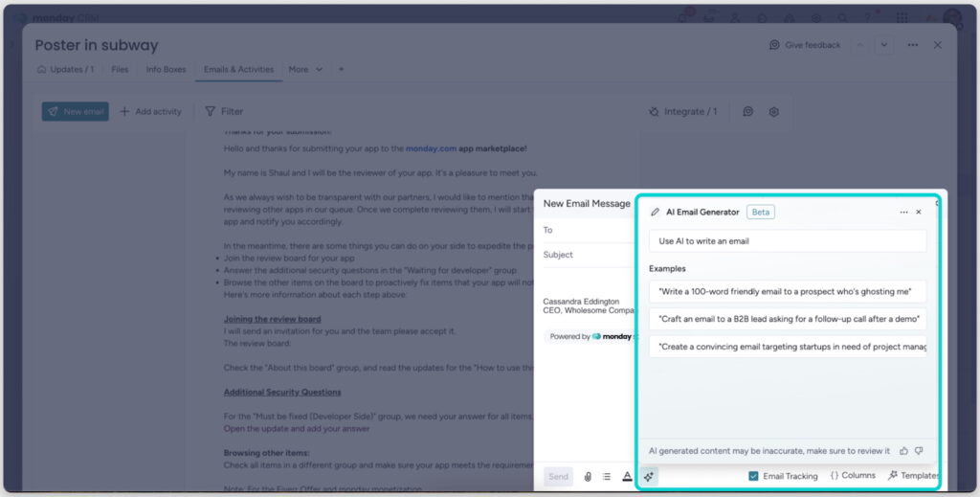Open the Filter option

(224, 111)
